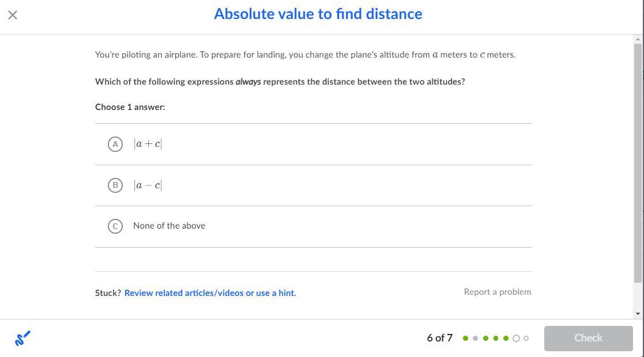Viewport: 644px width, 357px height.
Task: Click the scrollbar down arrow
Action: click(x=638, y=314)
